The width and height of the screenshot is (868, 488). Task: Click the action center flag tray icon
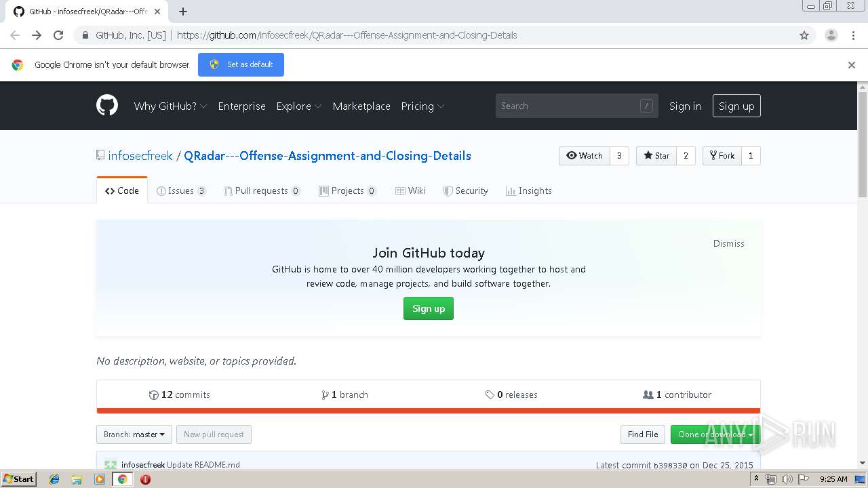point(803,479)
